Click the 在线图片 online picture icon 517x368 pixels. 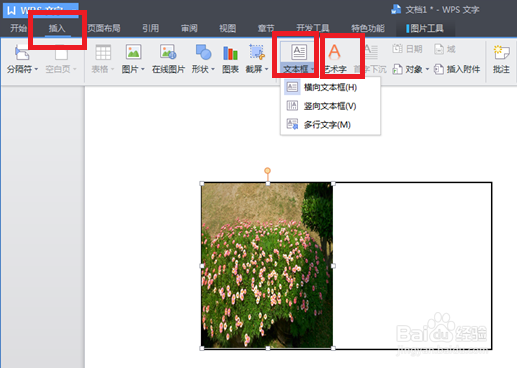tap(168, 52)
